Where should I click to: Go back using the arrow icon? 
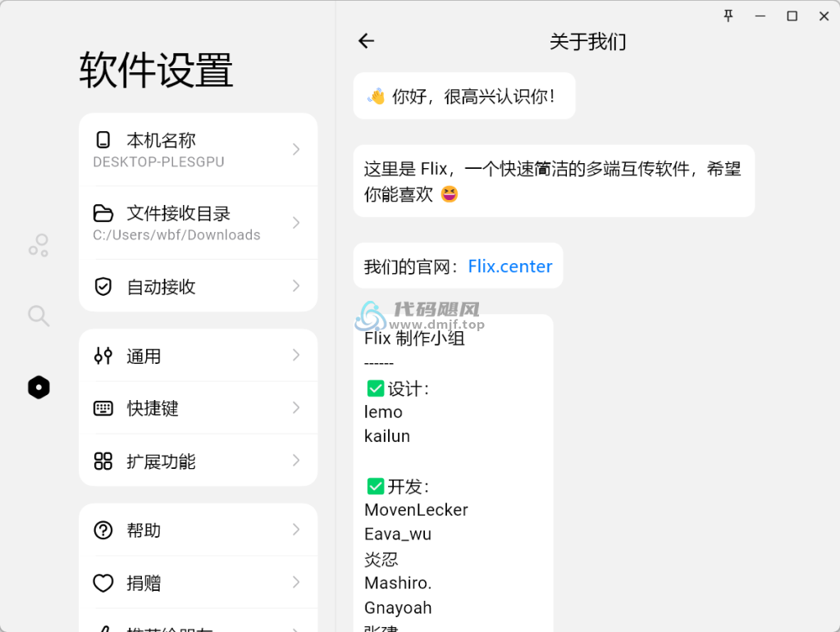pos(367,41)
